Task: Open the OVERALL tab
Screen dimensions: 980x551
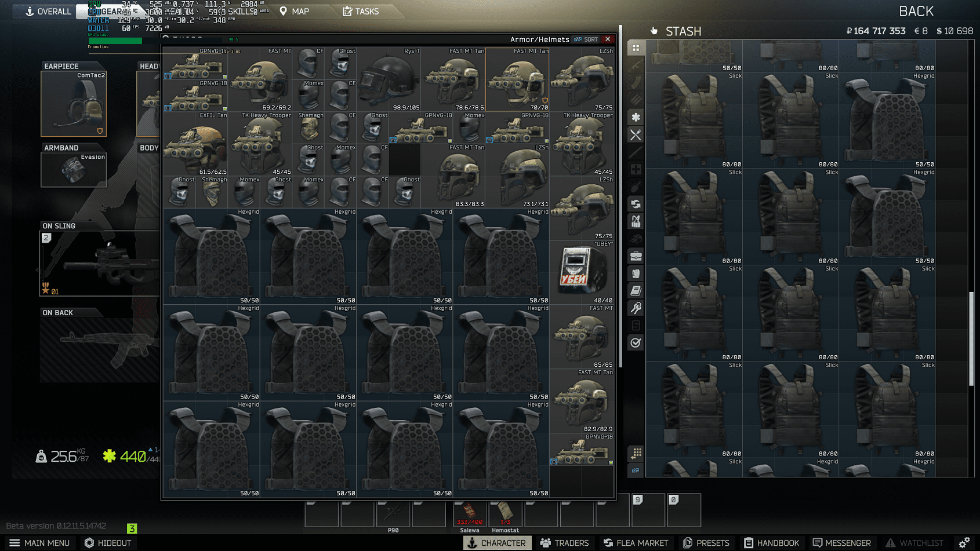Action: [x=48, y=11]
